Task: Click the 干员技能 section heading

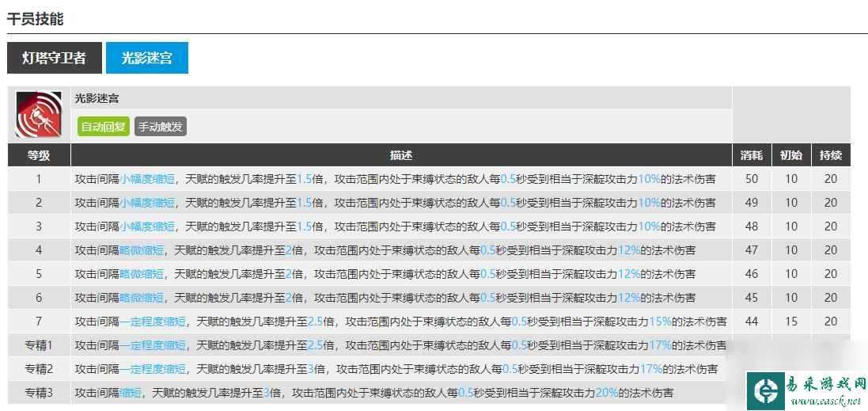Action: [36, 18]
